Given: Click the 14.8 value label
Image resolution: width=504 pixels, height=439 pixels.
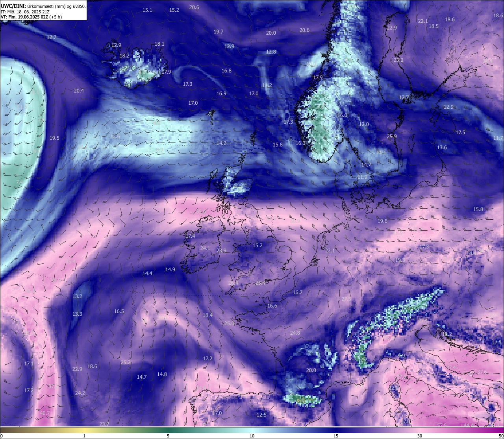Looking at the screenshot, I should 162,374.
